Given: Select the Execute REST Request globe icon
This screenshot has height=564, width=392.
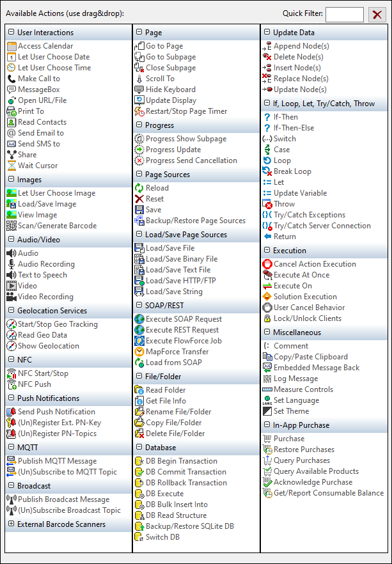Looking at the screenshot, I should click(140, 330).
